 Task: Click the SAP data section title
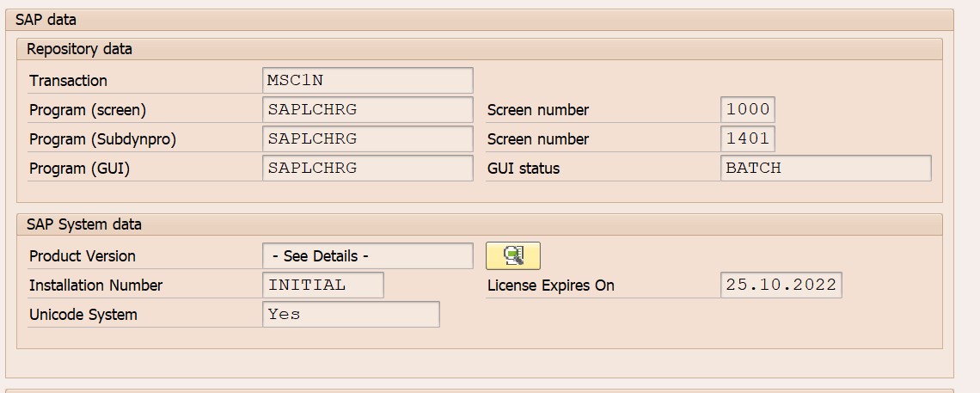pyautogui.click(x=46, y=20)
